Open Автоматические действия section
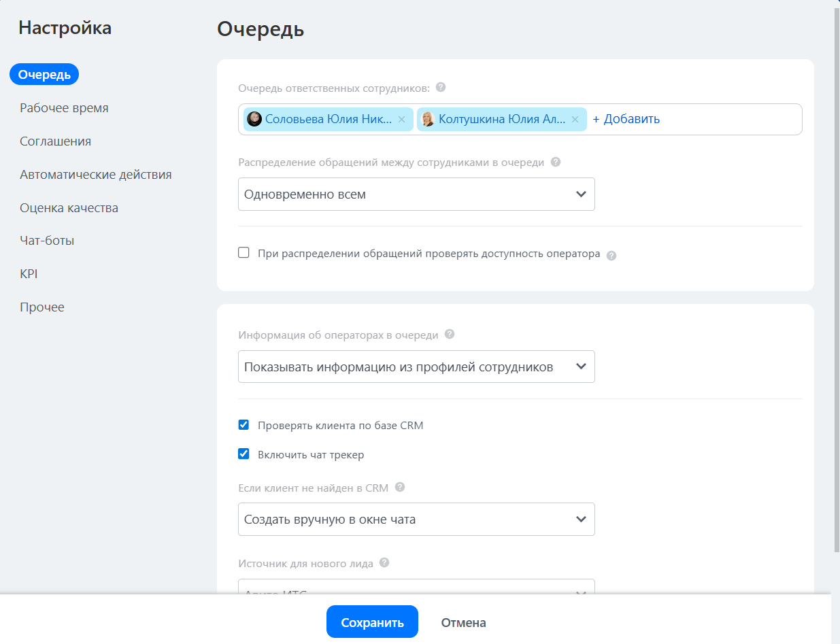 click(x=95, y=174)
